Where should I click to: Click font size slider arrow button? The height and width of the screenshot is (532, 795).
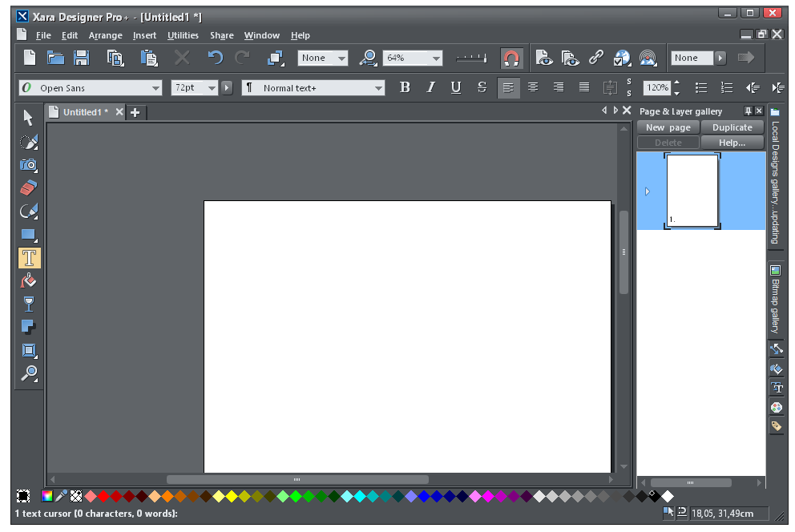pos(227,87)
